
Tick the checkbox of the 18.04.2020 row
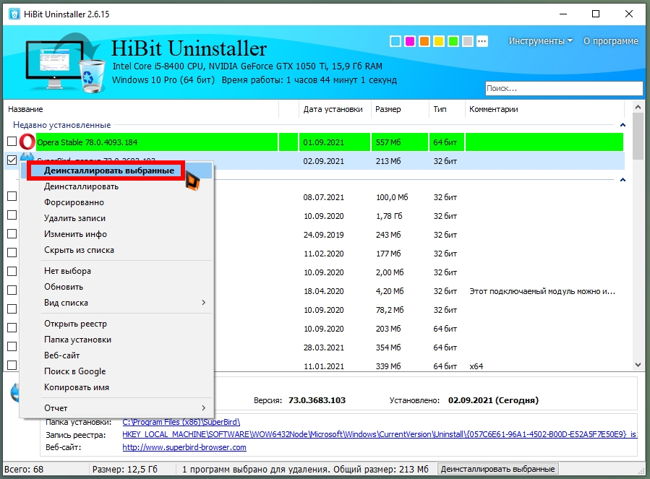(12, 290)
